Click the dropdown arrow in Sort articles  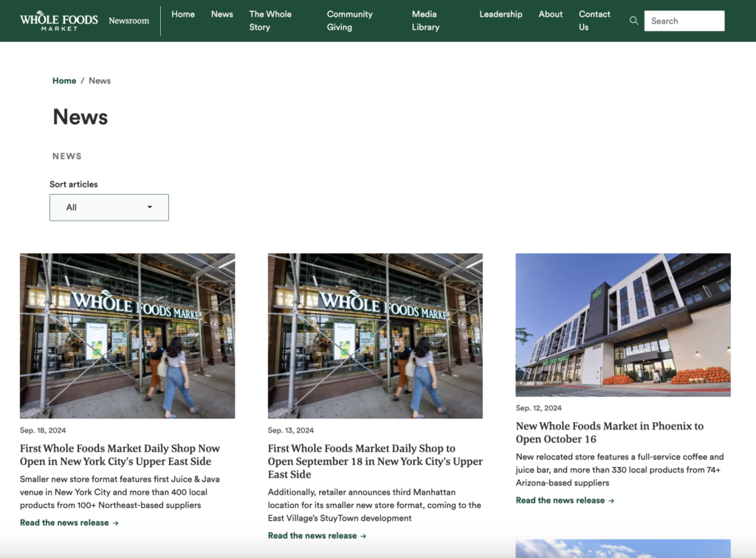pos(149,207)
